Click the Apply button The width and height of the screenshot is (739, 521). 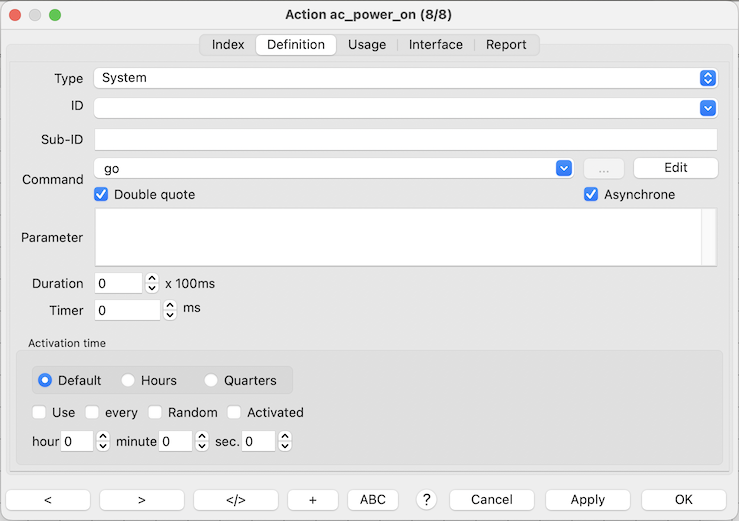coord(588,500)
